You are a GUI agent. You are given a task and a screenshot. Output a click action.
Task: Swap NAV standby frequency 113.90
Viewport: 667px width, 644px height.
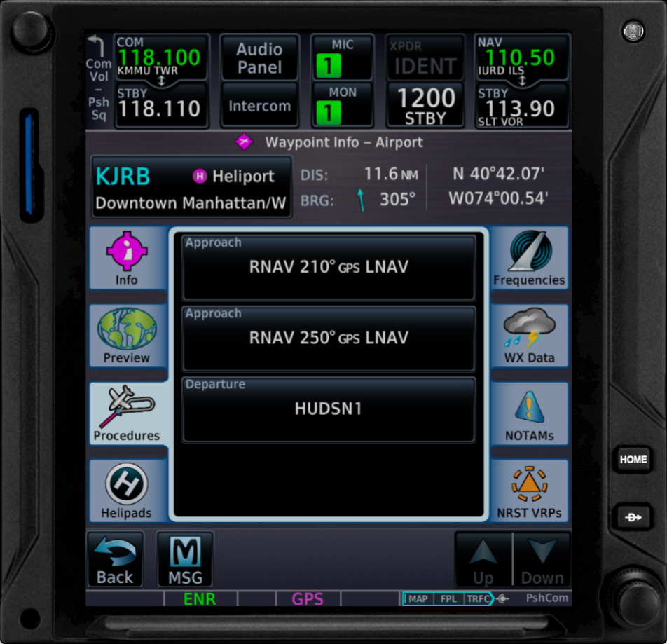[x=521, y=105]
